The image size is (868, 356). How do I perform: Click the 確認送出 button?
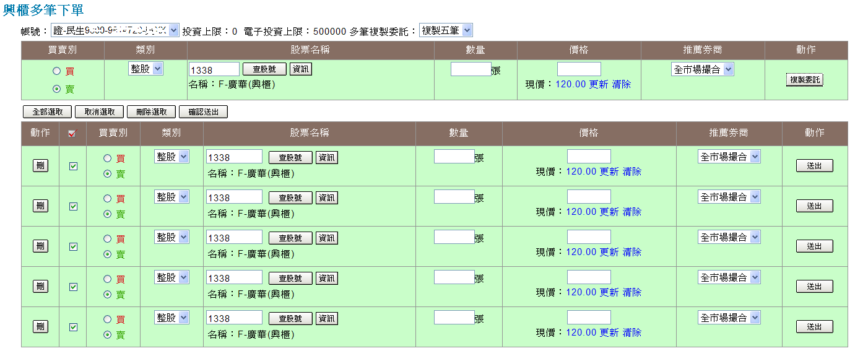coord(203,112)
